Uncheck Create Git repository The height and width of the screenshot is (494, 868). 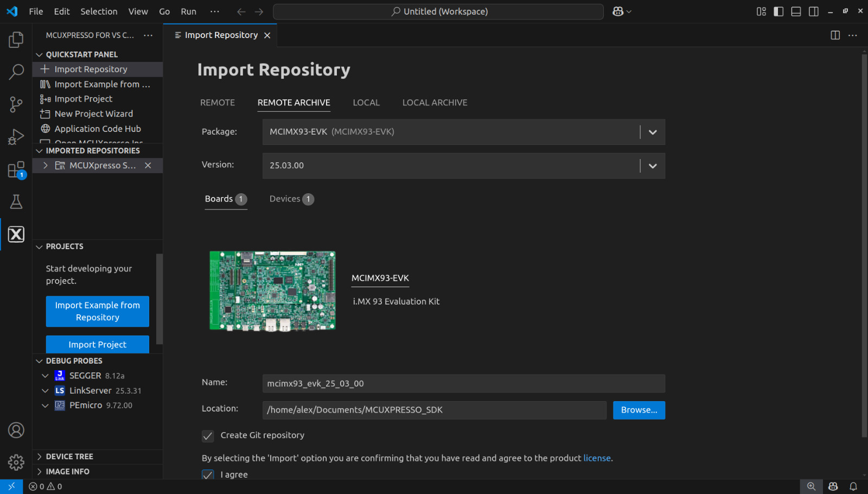click(208, 436)
